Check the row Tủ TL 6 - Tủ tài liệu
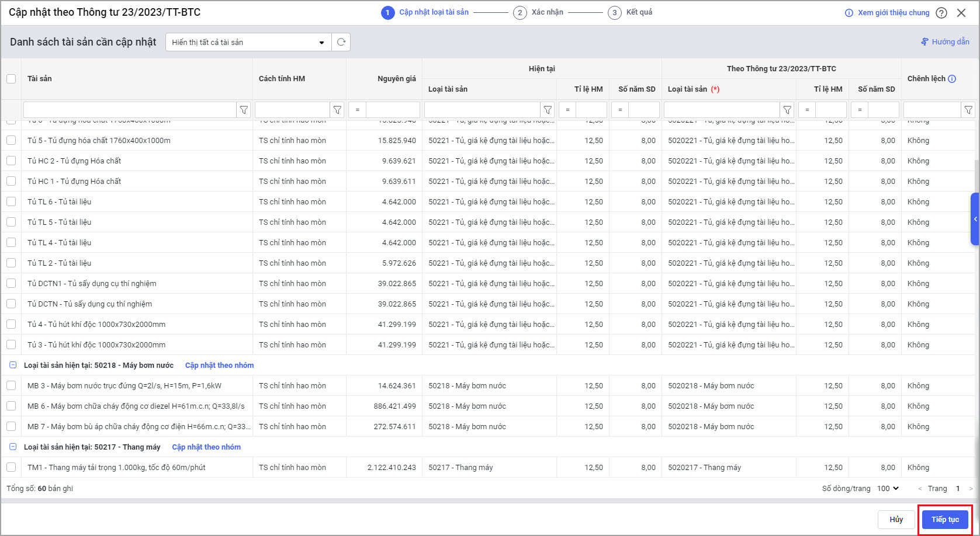This screenshot has width=980, height=536. pyautogui.click(x=11, y=201)
